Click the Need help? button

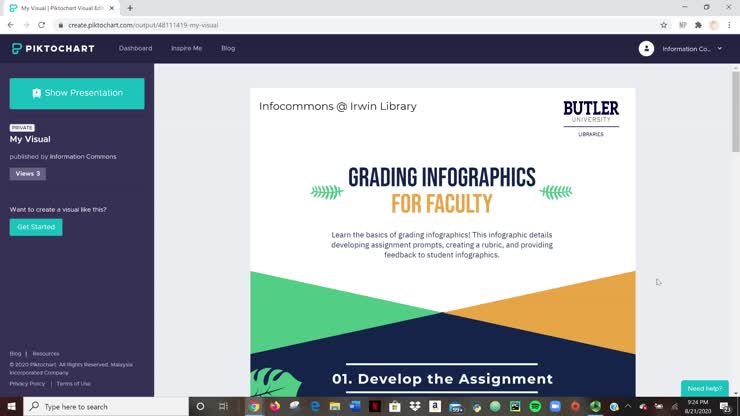[x=705, y=388]
